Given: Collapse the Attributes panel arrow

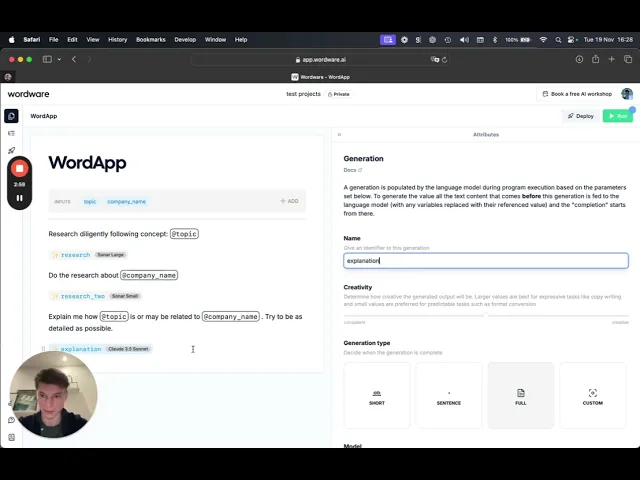Looking at the screenshot, I should (339, 134).
